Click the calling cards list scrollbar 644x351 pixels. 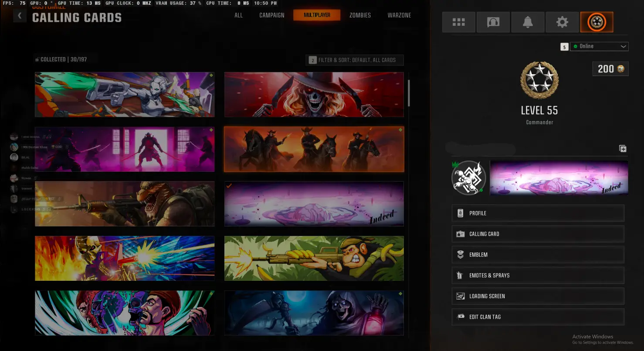(409, 93)
